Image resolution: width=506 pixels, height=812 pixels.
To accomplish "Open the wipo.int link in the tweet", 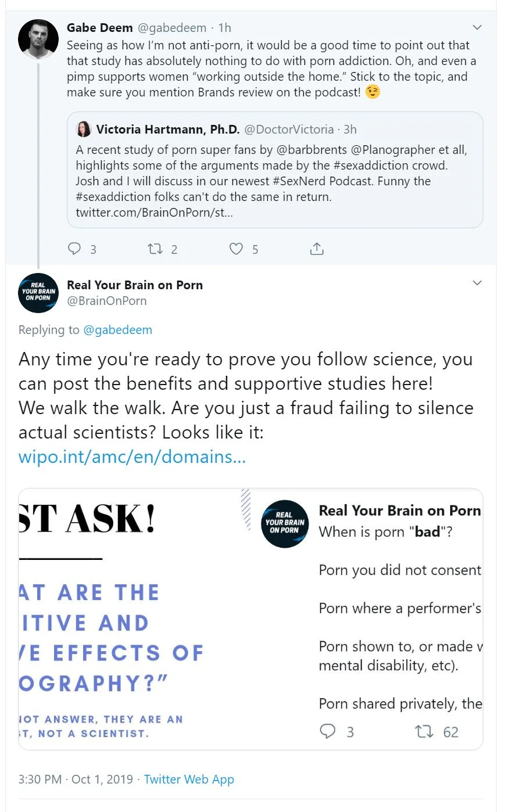I will pos(132,457).
